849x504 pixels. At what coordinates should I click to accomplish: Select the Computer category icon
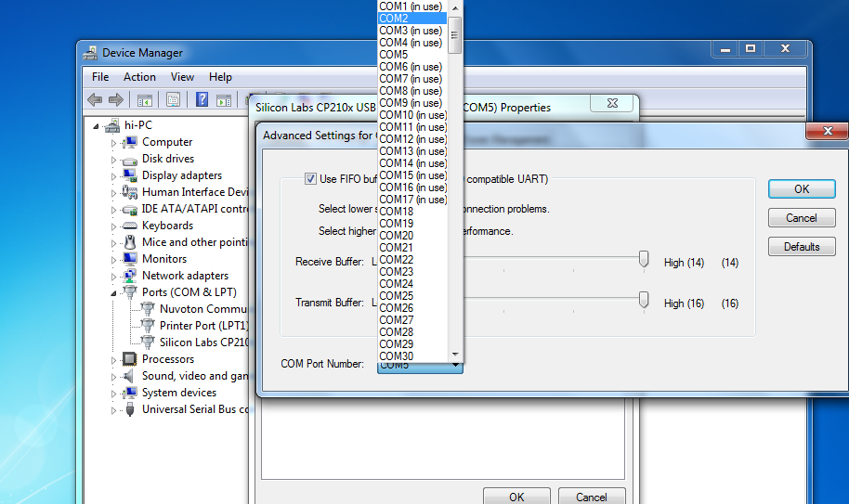(130, 142)
